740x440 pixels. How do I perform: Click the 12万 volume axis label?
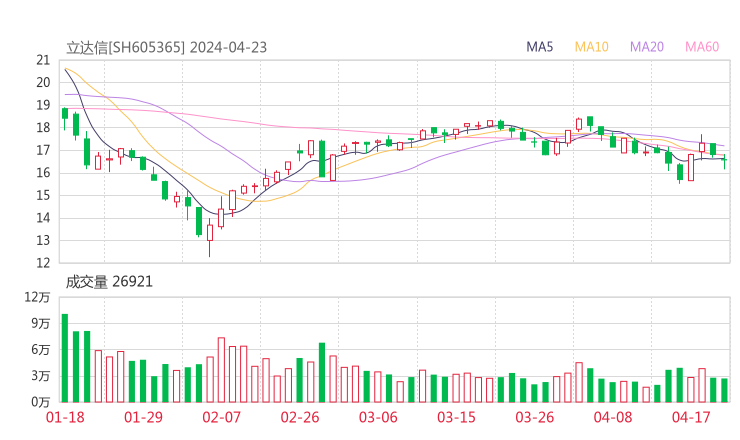click(37, 297)
